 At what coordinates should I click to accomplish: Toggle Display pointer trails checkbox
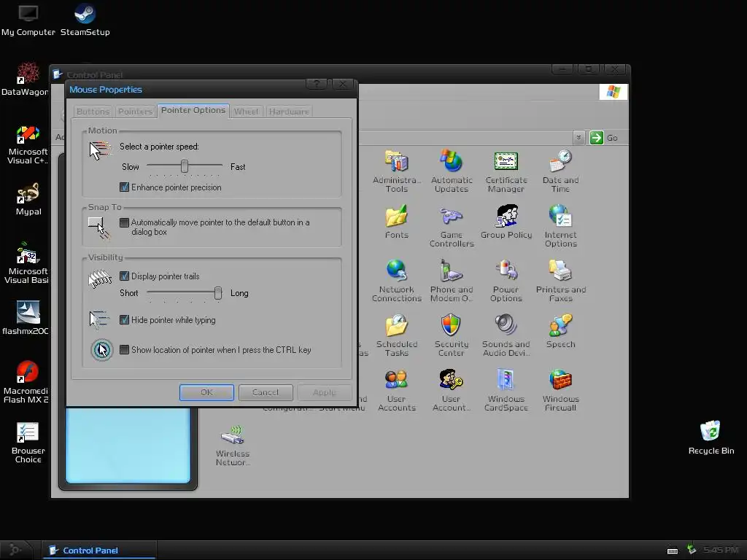[124, 276]
